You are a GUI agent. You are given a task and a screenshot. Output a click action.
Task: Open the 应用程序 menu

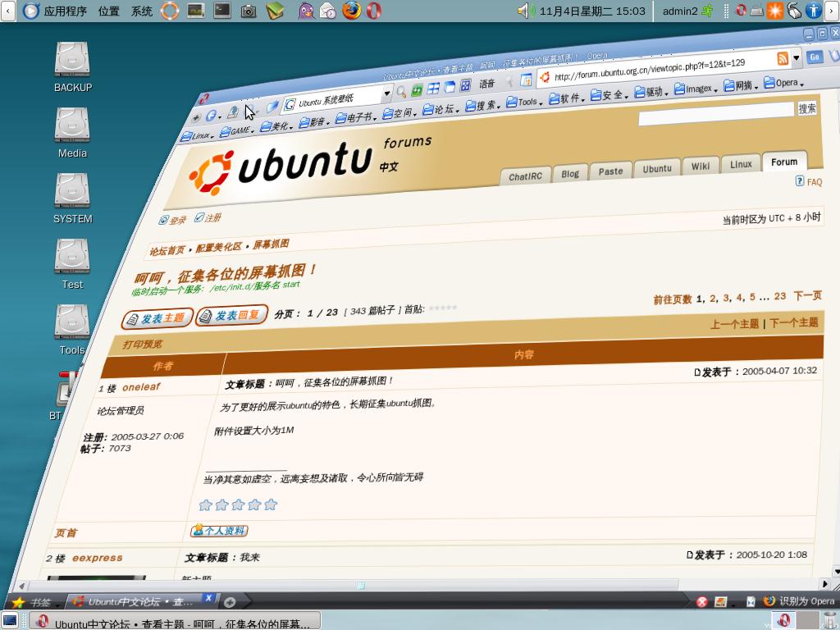tap(56, 11)
